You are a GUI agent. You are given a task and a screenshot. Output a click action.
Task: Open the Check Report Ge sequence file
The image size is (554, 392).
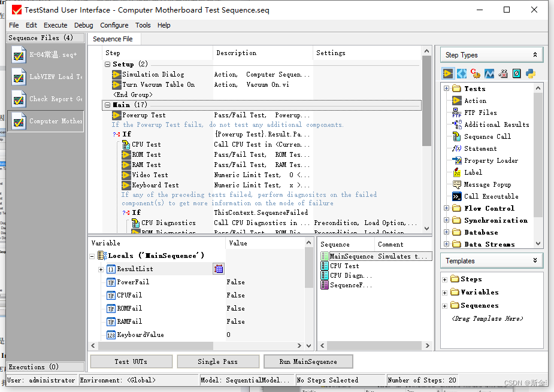point(46,99)
